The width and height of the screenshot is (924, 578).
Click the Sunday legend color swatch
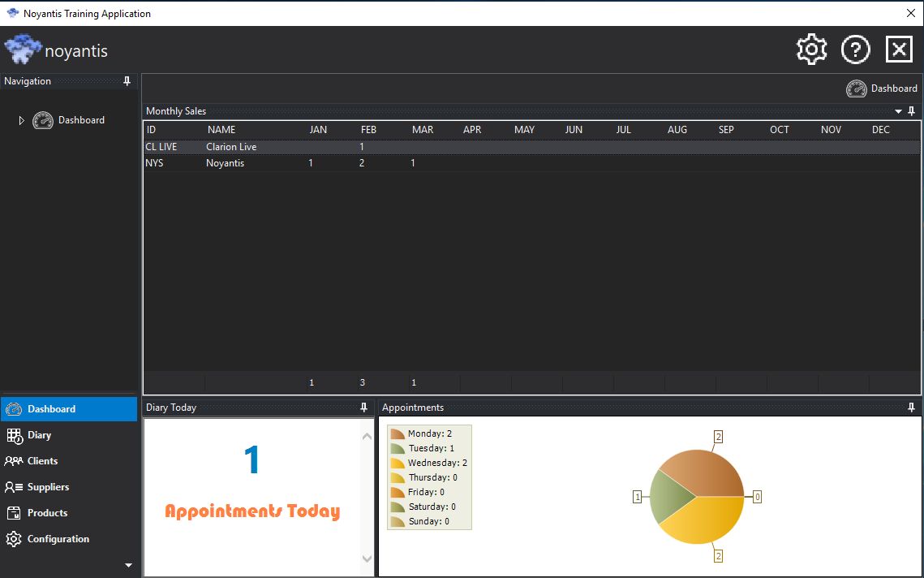398,521
